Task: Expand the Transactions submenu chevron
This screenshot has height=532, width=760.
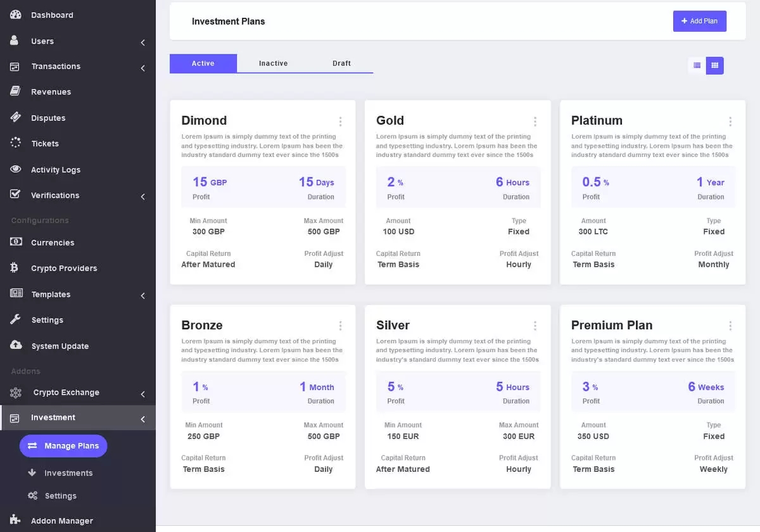Action: pyautogui.click(x=142, y=68)
